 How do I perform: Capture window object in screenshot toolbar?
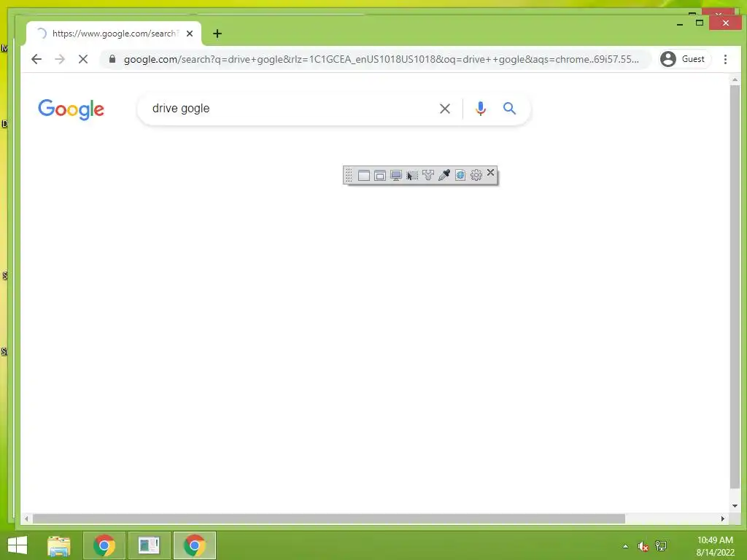coord(379,175)
